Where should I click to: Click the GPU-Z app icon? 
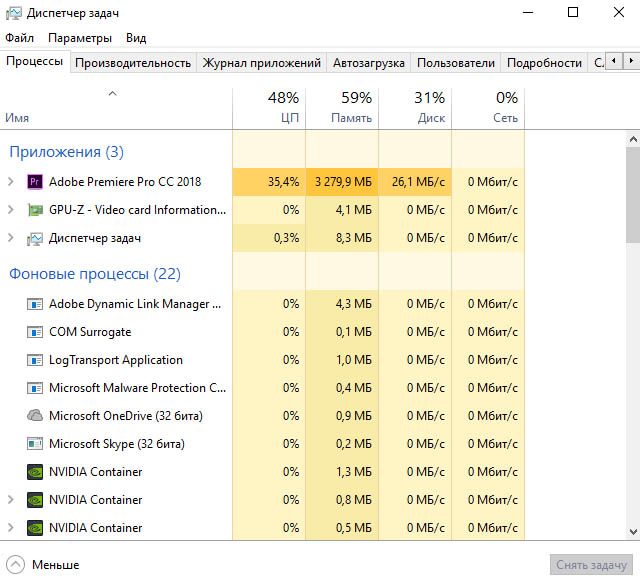[x=35, y=210]
